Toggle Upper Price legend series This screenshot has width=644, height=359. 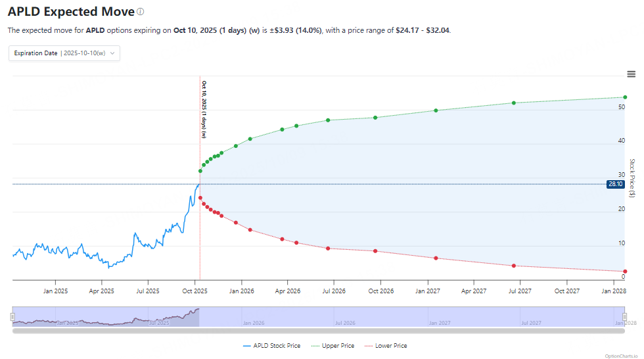(x=333, y=346)
